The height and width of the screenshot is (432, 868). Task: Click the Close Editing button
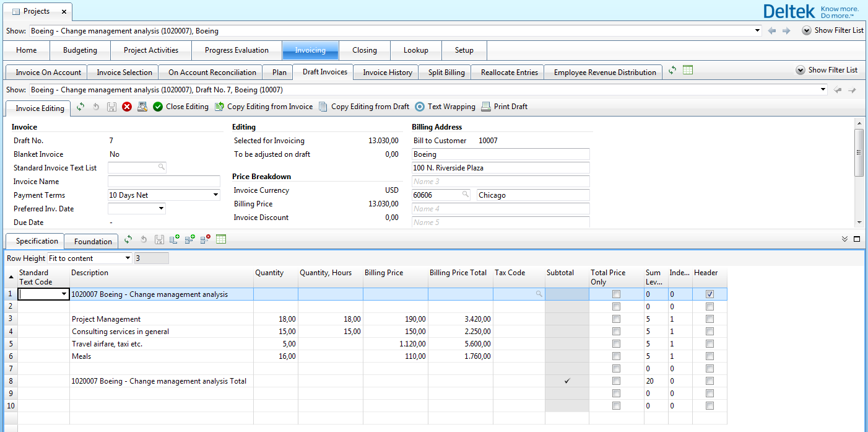[181, 107]
